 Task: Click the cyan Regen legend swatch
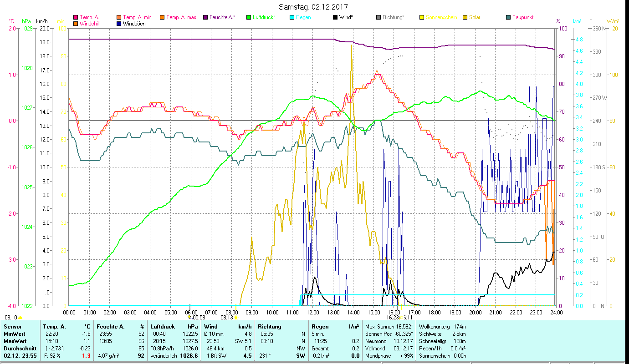(292, 18)
